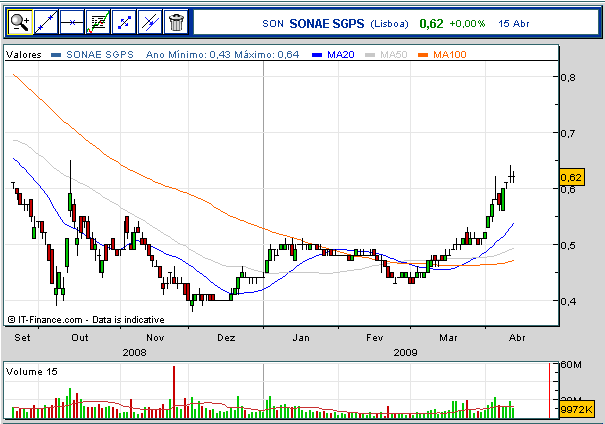
Task: Click the Dez month label
Action: click(226, 338)
